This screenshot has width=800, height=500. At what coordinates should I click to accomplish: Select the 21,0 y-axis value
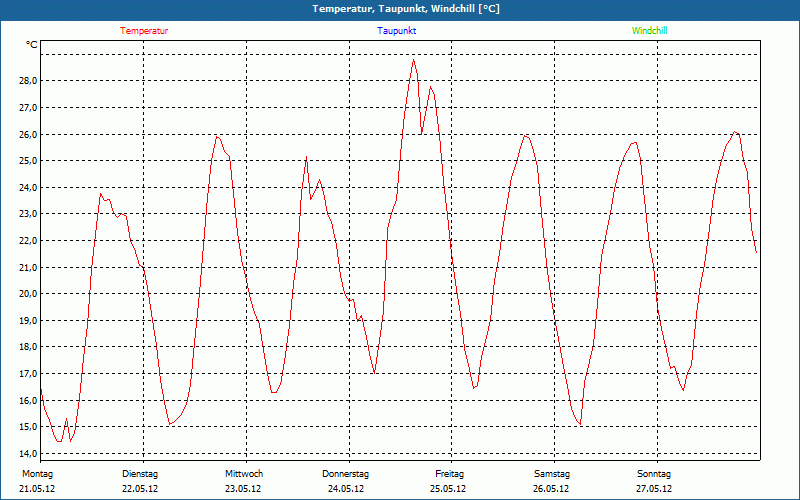click(x=28, y=267)
